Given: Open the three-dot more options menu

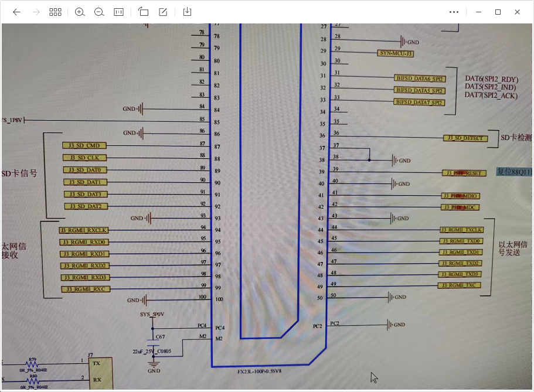Looking at the screenshot, I should [454, 12].
